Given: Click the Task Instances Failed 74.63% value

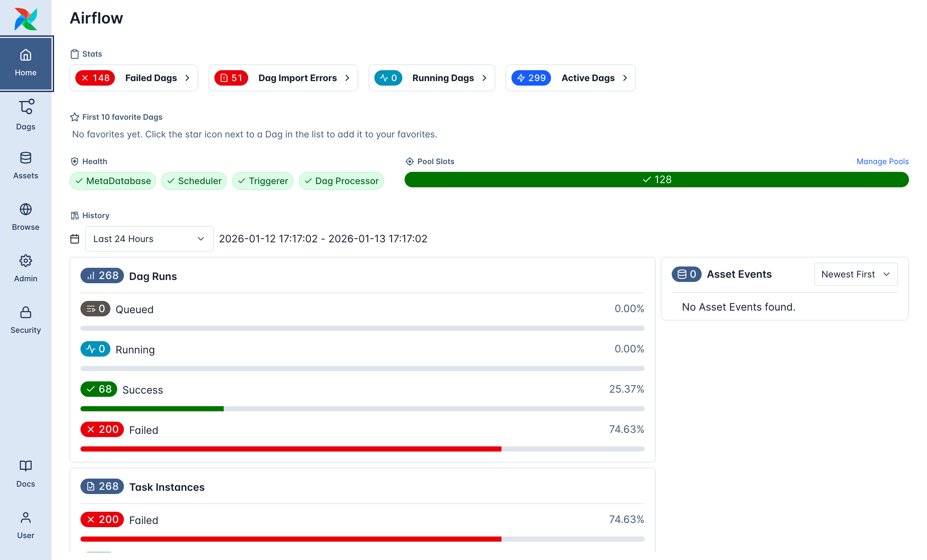Looking at the screenshot, I should (x=626, y=520).
